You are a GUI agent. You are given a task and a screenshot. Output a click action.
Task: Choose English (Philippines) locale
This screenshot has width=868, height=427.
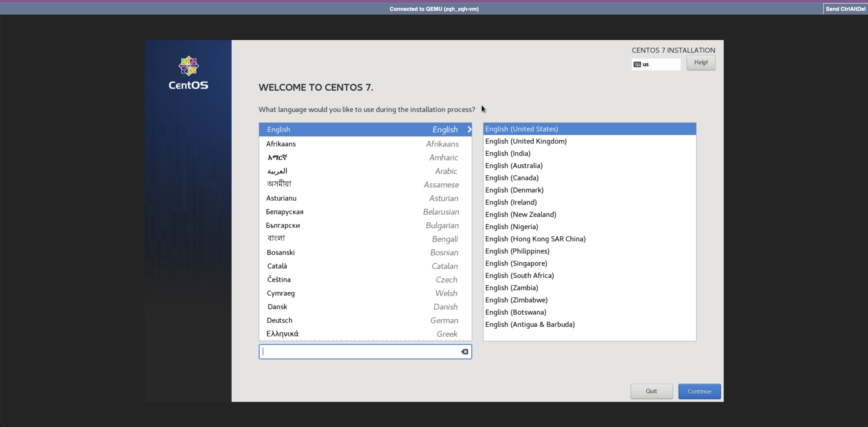coord(590,251)
